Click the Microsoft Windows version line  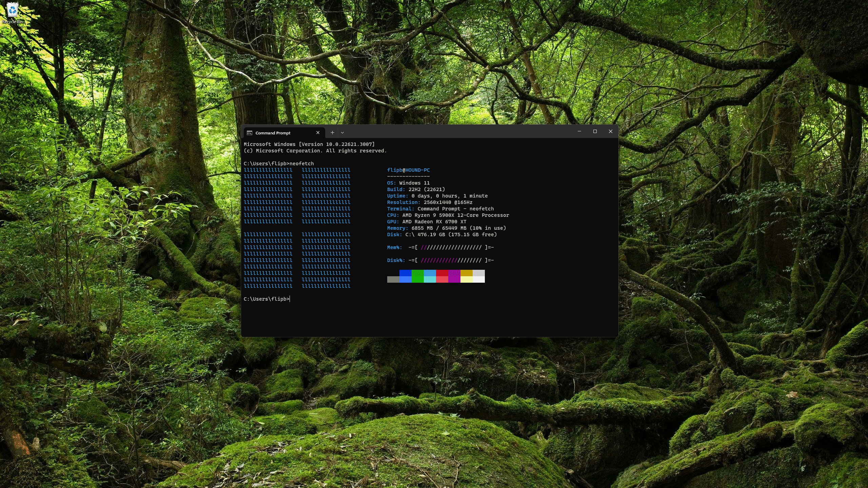point(309,144)
